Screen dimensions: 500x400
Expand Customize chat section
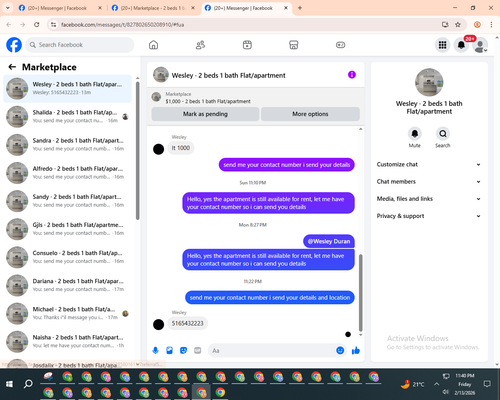(x=429, y=164)
